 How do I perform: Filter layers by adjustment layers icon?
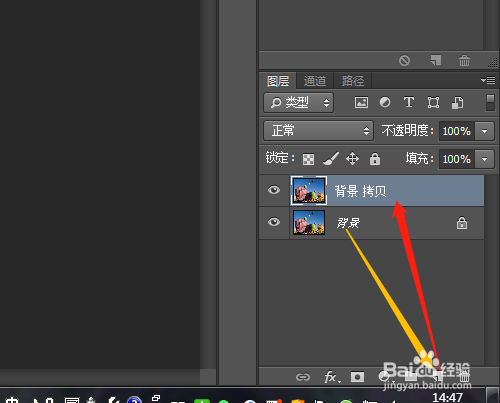pos(385,102)
